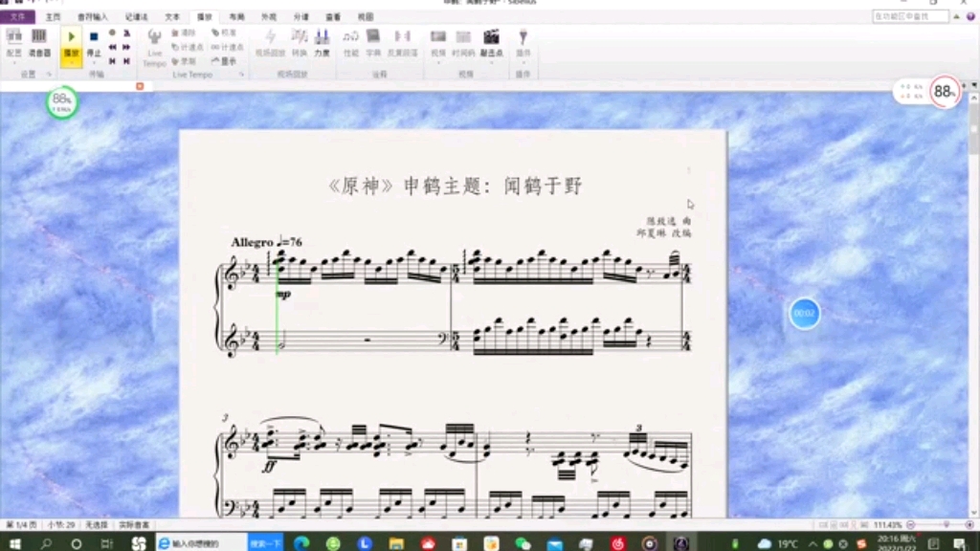Screen dimensions: 980x551
Task: Click the round Record button in Transport
Action: (113, 33)
